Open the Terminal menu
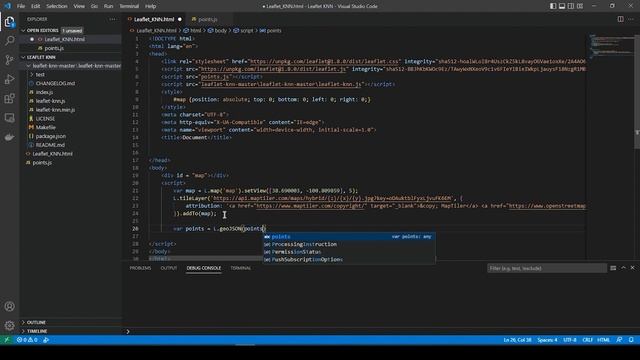Viewport: 640px width, 360px height. point(129,6)
